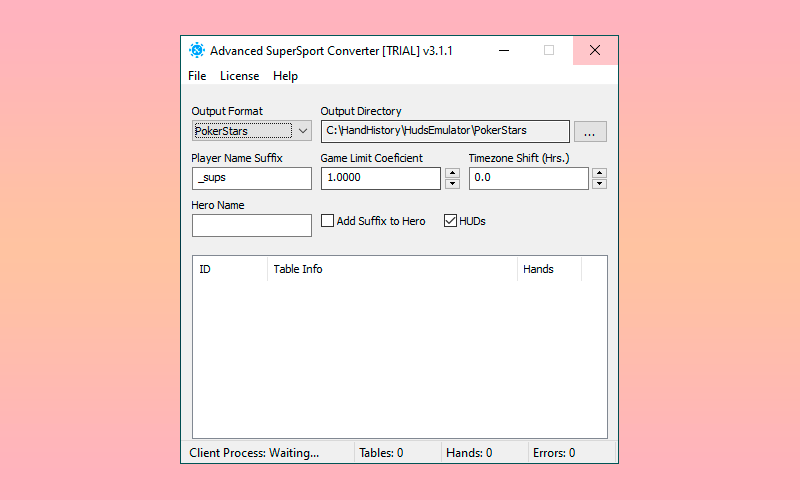Image resolution: width=800 pixels, height=500 pixels.
Task: Click the Table Info column header
Action: click(392, 269)
